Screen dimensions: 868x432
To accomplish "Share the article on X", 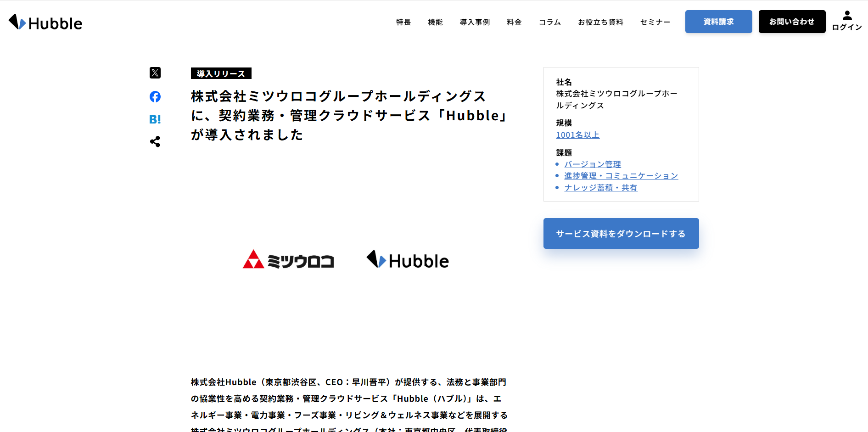I will point(155,73).
